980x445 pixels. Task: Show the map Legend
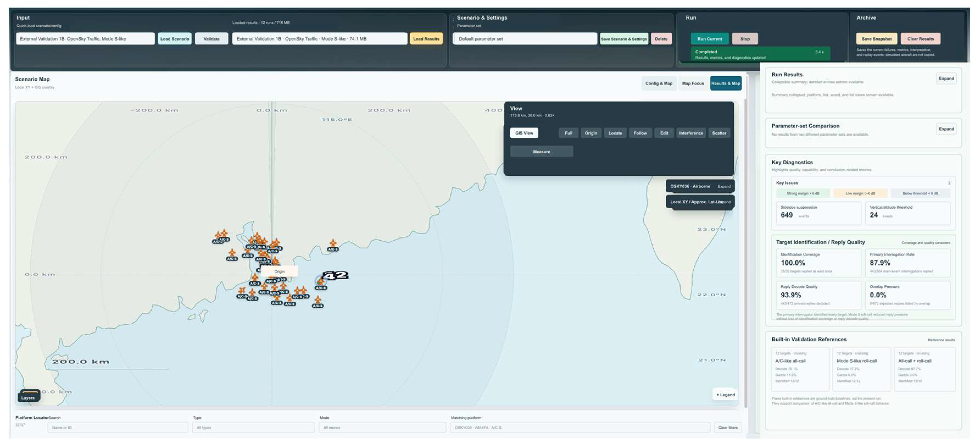pyautogui.click(x=725, y=395)
